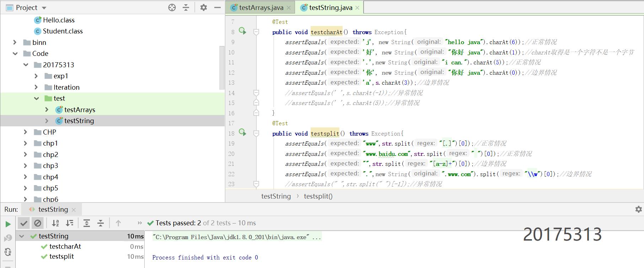Toggle sort by duration in test runner

[x=70, y=223]
